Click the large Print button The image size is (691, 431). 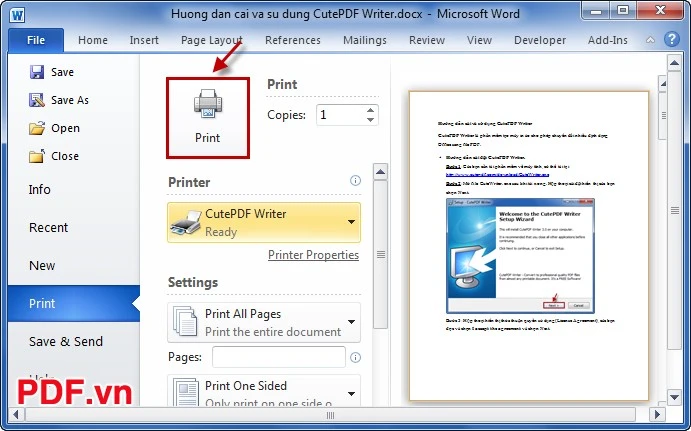[208, 118]
